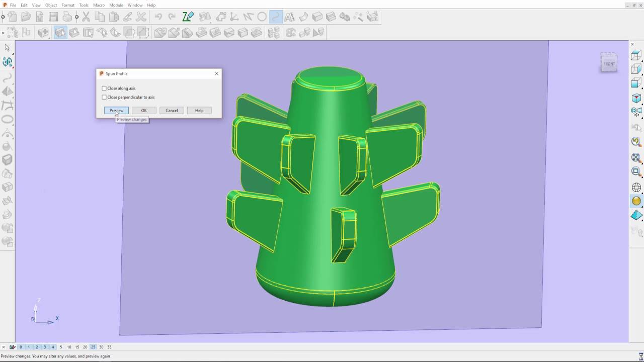Toggle level 25 in levels bar
Screen dimensions: 644x362
point(93,347)
